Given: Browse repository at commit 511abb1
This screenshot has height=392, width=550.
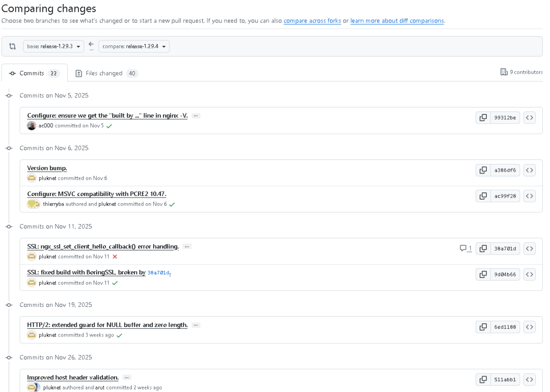Looking at the screenshot, I should click(529, 380).
